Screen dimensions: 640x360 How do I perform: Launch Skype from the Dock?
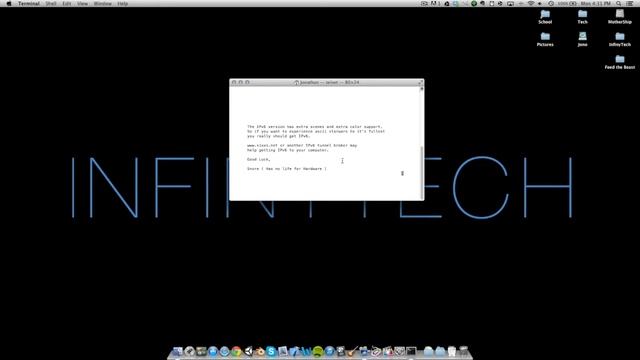click(x=271, y=351)
